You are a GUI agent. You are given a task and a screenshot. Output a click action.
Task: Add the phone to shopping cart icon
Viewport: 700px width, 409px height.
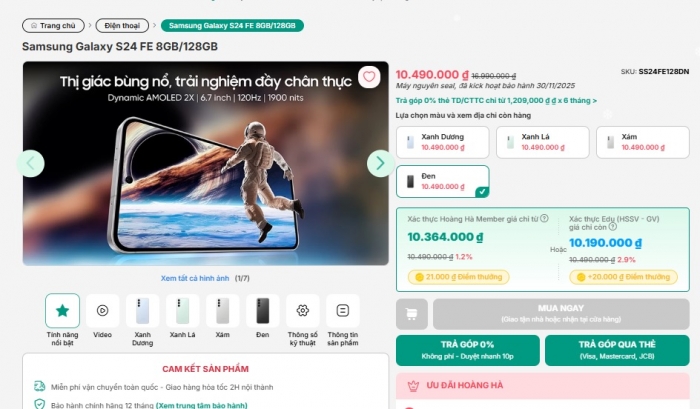pos(412,314)
